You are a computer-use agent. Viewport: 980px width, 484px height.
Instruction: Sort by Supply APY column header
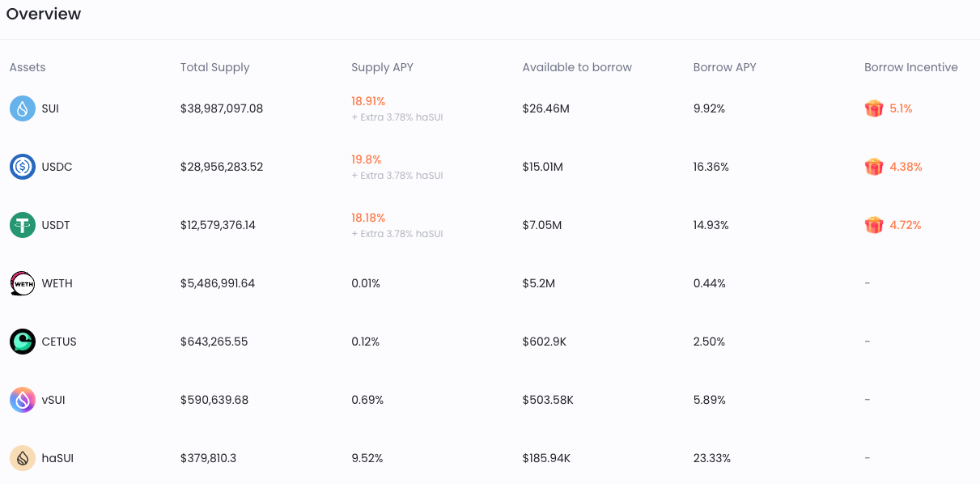point(382,67)
